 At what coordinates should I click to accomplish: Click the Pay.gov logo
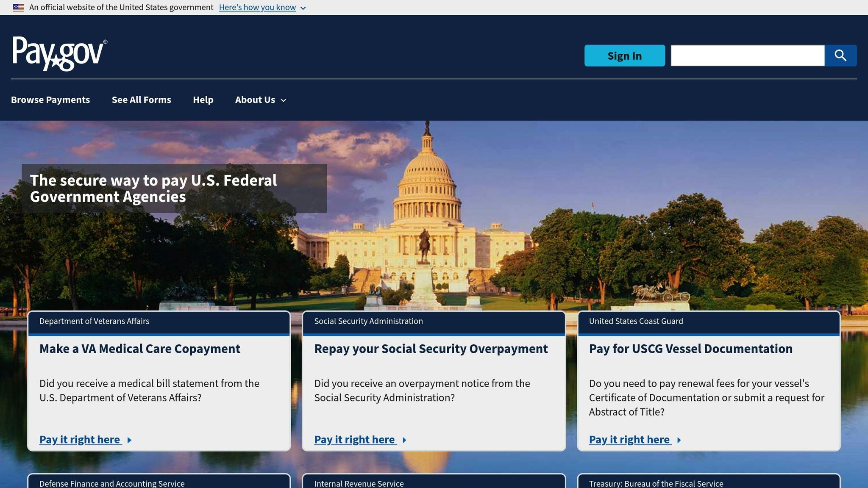pyautogui.click(x=60, y=54)
